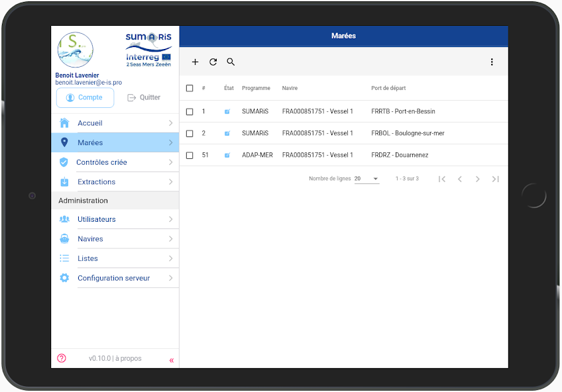Collapse the sidebar with the double chevron
Viewport: 562px width, 392px height.
pyautogui.click(x=172, y=360)
